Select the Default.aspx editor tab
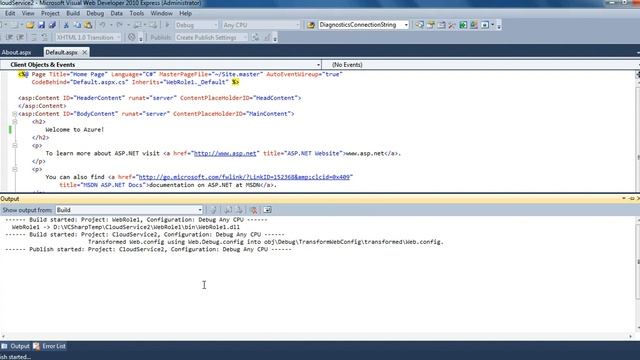Viewport: 640px width, 360px height. tap(62, 52)
